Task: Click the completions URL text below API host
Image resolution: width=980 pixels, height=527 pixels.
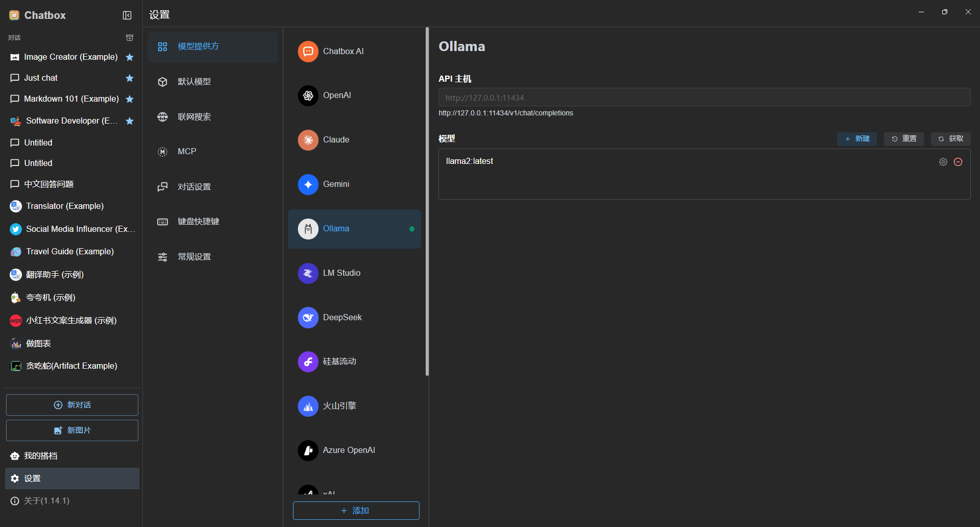Action: [x=506, y=113]
